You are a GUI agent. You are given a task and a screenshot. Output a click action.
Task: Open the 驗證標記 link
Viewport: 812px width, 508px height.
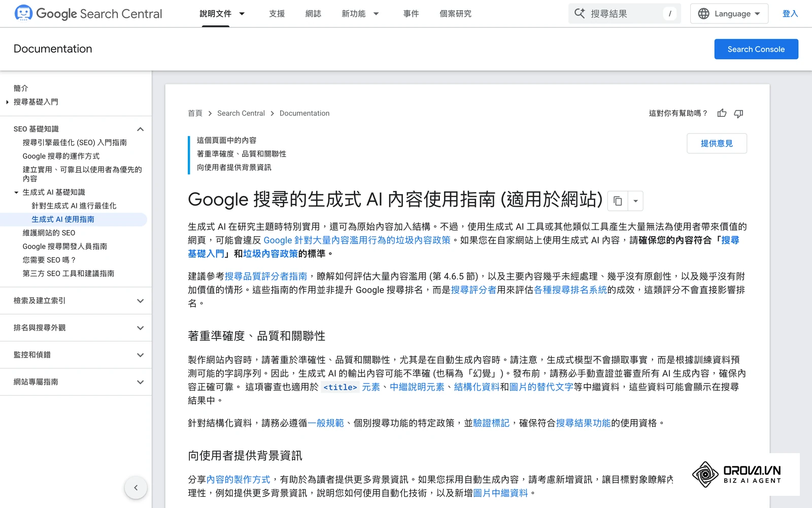click(x=491, y=423)
